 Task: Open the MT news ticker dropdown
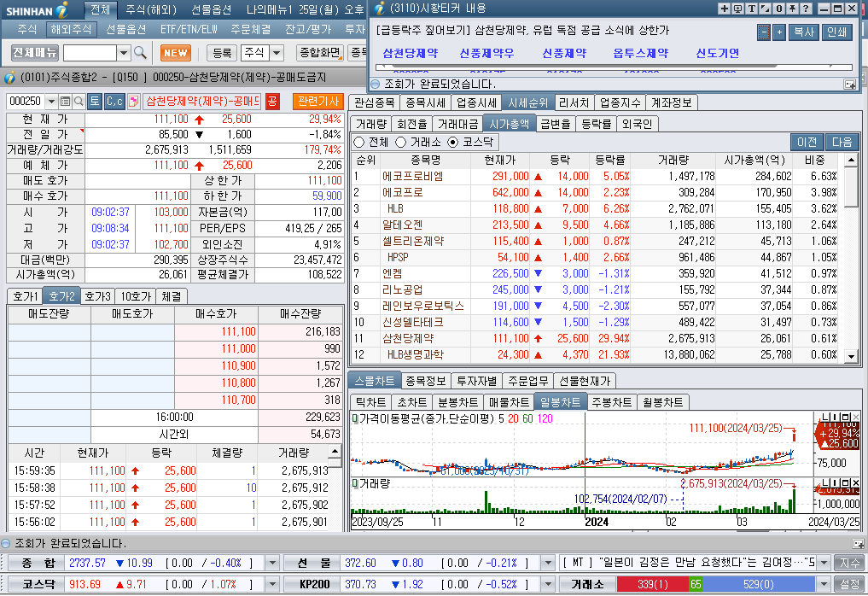coord(824,564)
